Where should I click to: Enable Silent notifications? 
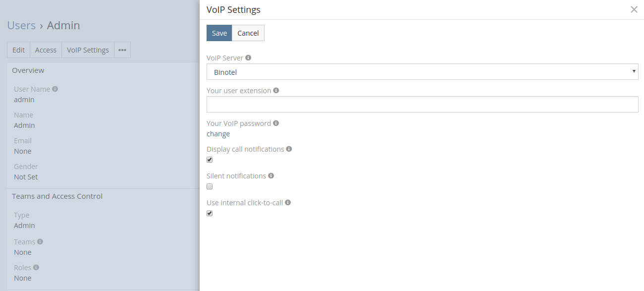pyautogui.click(x=210, y=186)
